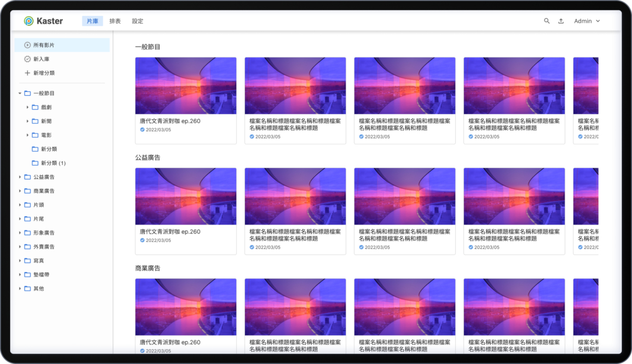Open first 一般節目 section video thumbnail
The width and height of the screenshot is (632, 364).
pyautogui.click(x=186, y=86)
